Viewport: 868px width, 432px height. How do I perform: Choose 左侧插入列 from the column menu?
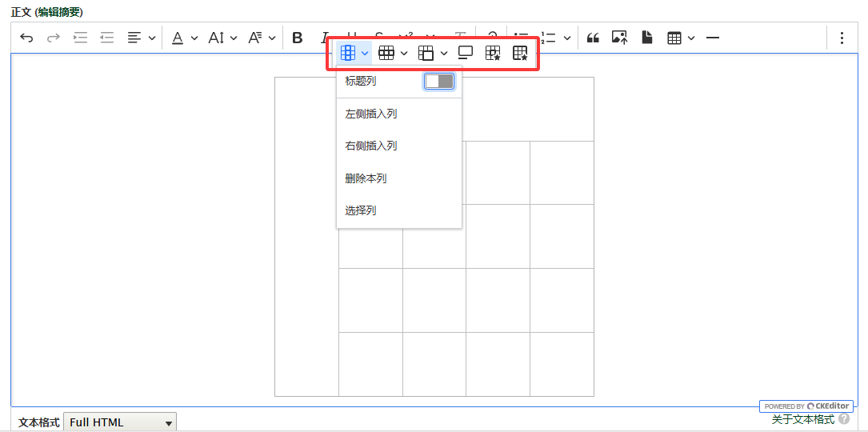click(x=371, y=114)
